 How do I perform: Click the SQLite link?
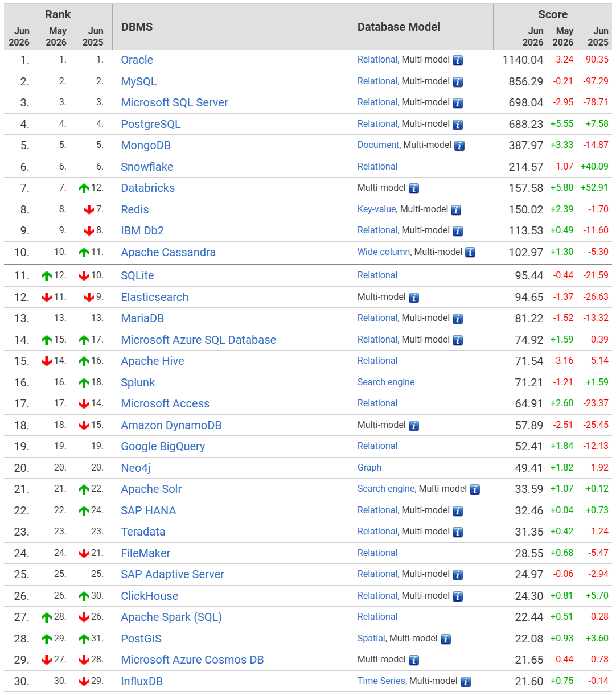(138, 275)
